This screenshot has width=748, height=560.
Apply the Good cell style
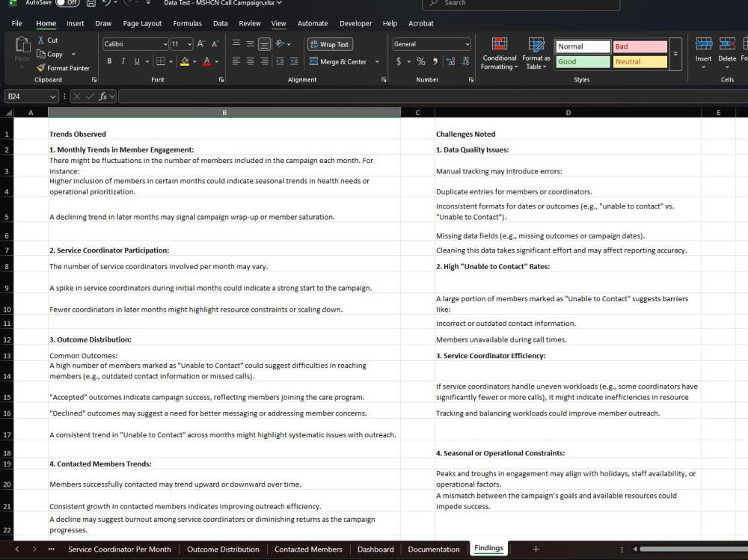click(x=583, y=61)
